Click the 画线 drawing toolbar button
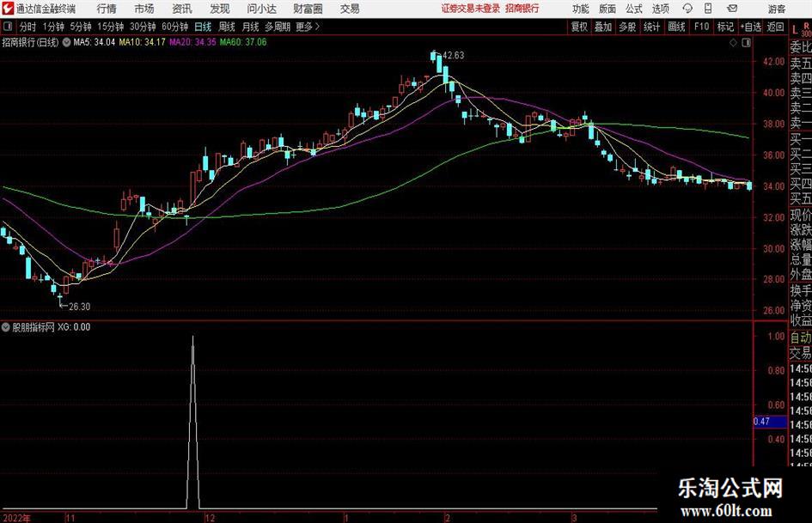Image resolution: width=812 pixels, height=523 pixels. (x=676, y=27)
